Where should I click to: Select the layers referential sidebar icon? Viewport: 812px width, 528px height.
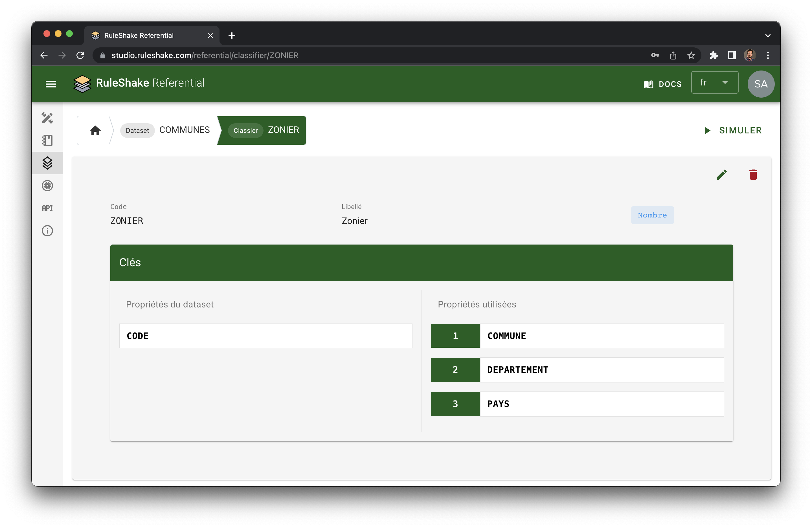pyautogui.click(x=47, y=163)
